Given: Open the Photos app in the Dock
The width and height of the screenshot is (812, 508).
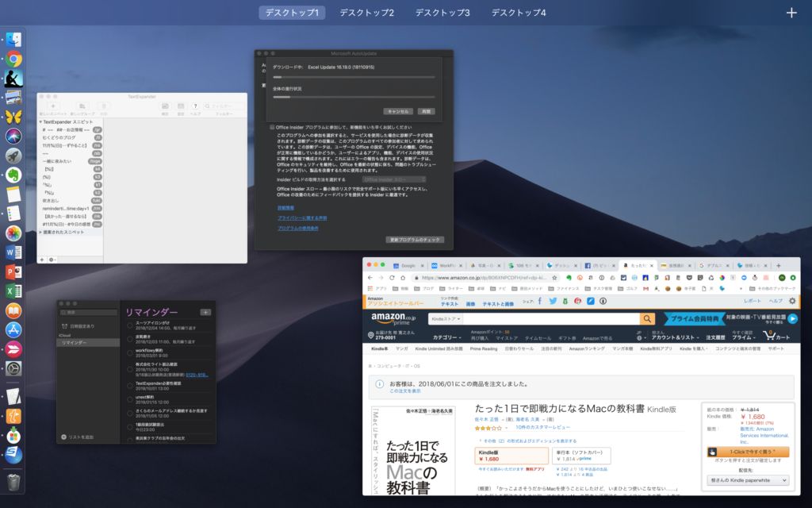Looking at the screenshot, I should pyautogui.click(x=13, y=233).
